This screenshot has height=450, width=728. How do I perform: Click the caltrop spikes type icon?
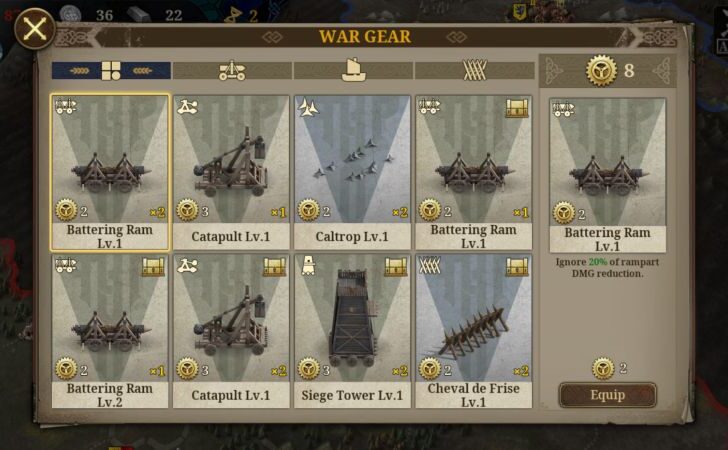(308, 108)
